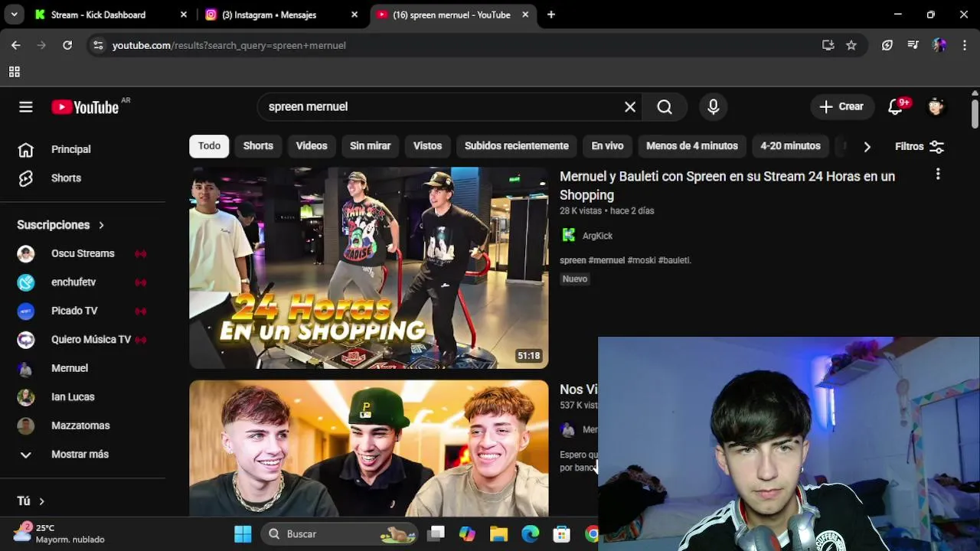Reload the current page
The image size is (980, 551).
click(x=67, y=45)
